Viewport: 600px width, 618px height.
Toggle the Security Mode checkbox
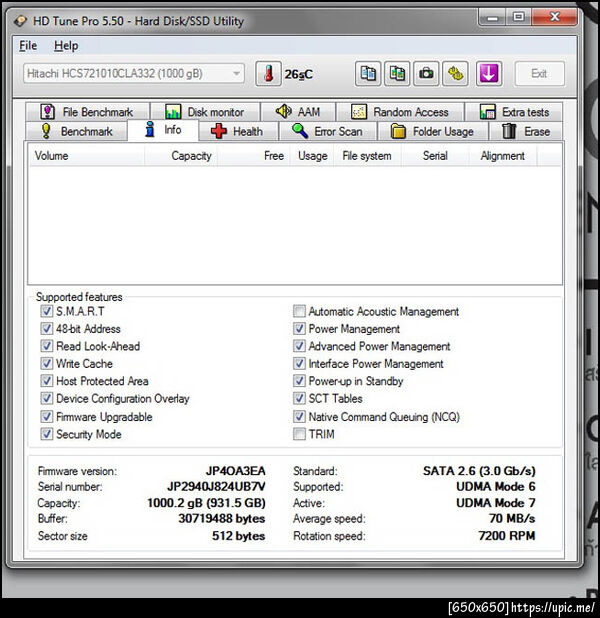pyautogui.click(x=47, y=434)
